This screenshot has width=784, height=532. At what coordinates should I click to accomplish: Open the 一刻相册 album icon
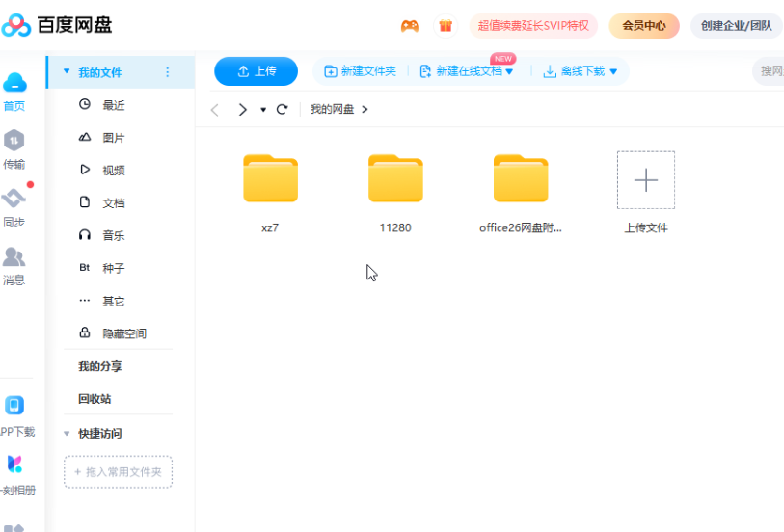pos(15,474)
